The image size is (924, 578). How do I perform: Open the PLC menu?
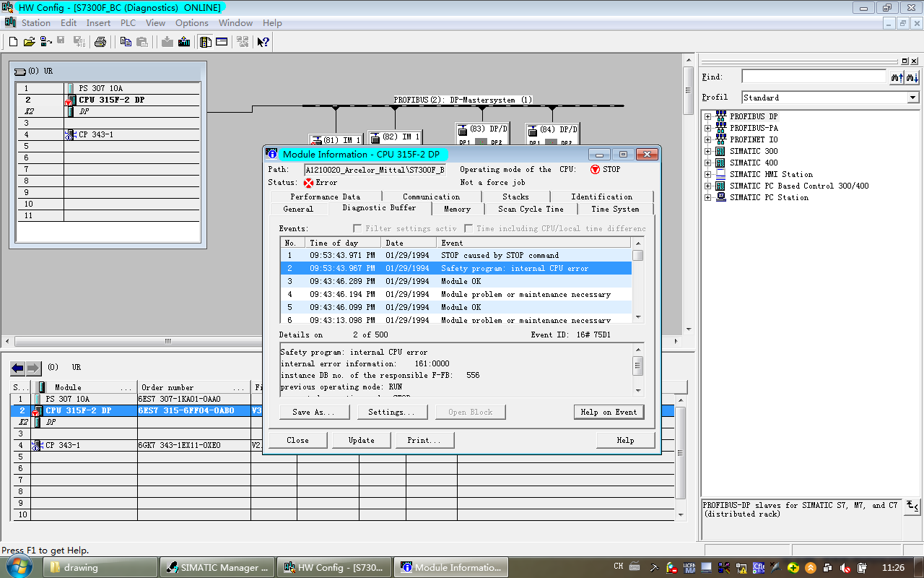[128, 23]
